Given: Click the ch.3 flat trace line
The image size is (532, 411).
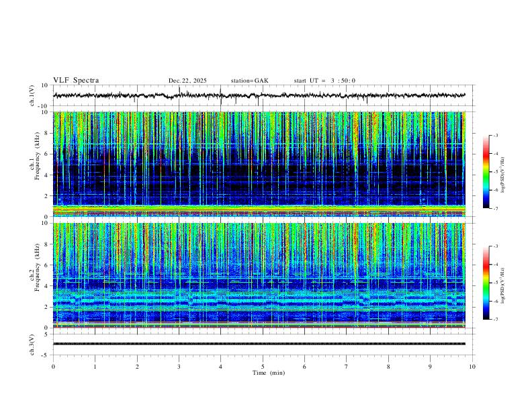Looking at the screenshot, I should pyautogui.click(x=259, y=344).
